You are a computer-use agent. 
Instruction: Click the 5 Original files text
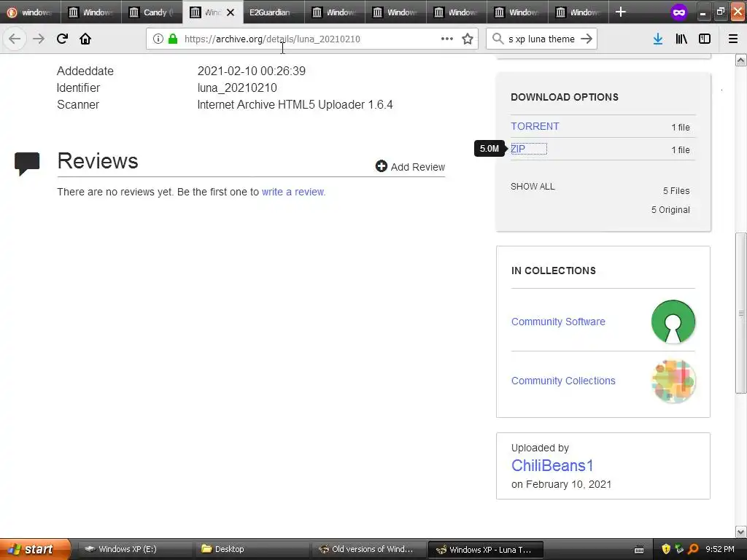coord(670,209)
